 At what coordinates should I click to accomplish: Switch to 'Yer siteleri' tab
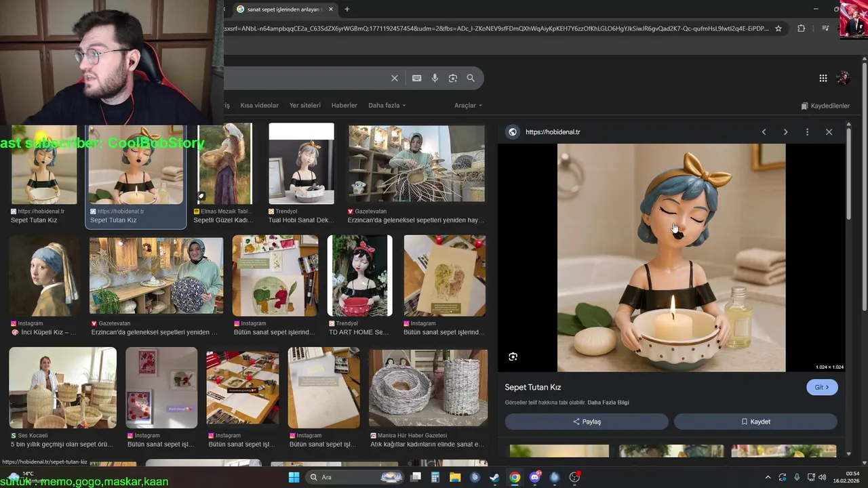point(305,106)
